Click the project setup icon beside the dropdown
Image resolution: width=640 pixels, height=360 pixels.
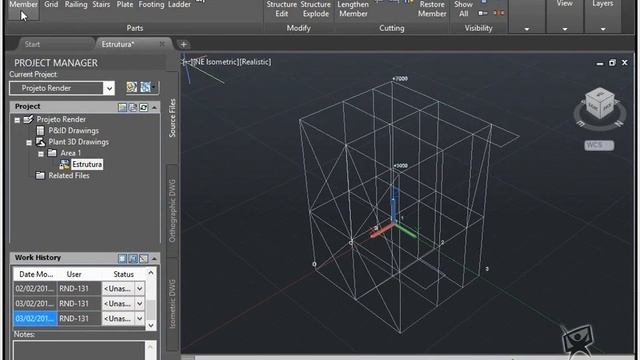(x=131, y=87)
